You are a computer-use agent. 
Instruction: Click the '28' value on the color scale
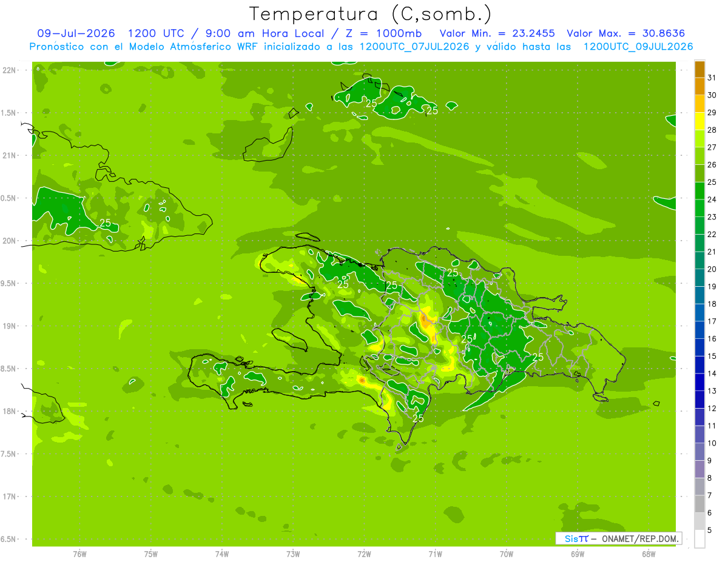712,130
